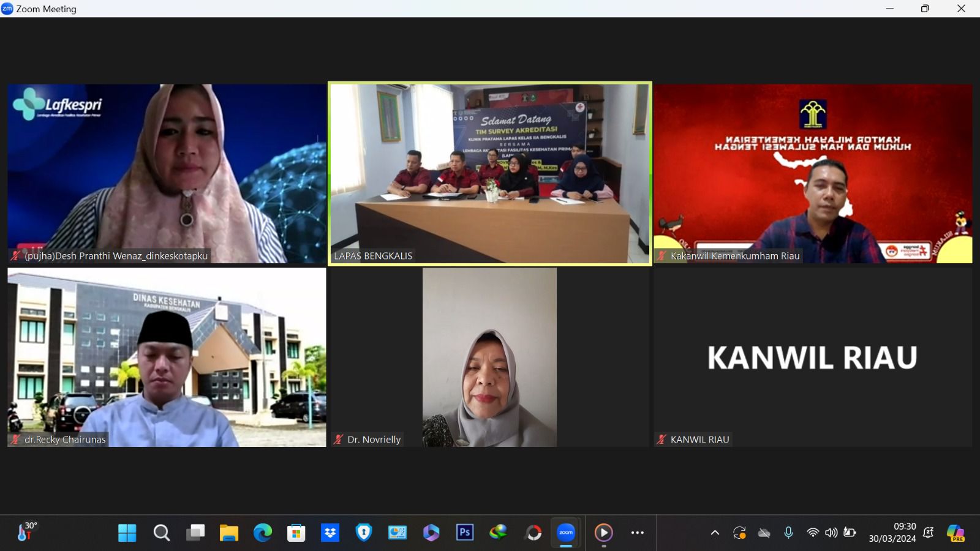This screenshot has height=551, width=980.
Task: Click name label 'dr.Recky Chairunas'
Action: [65, 440]
